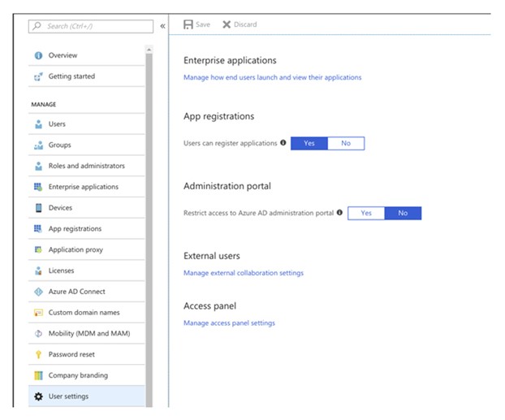505x420 pixels.
Task: Click the Custom domain names icon
Action: point(38,313)
